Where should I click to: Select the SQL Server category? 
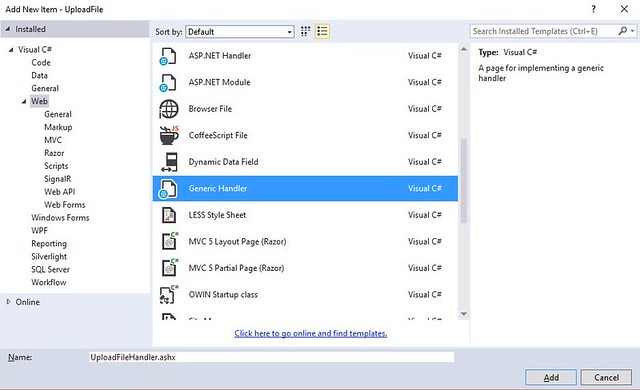50,270
